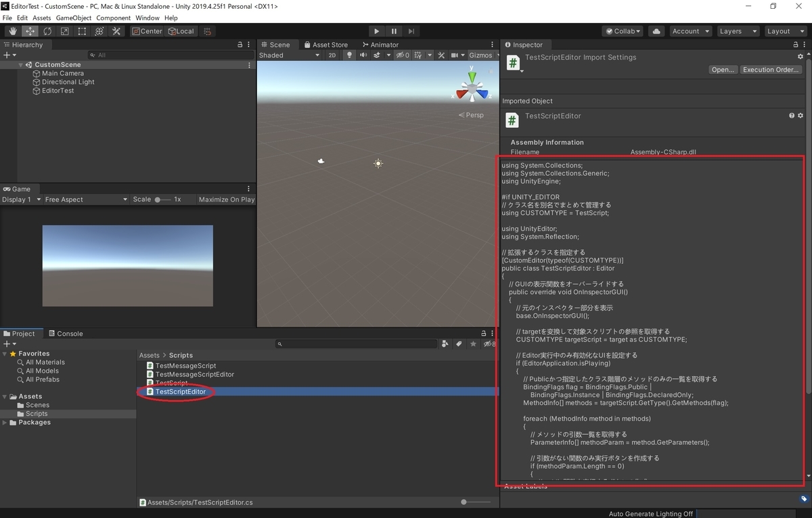The image size is (812, 518).
Task: Open Inspector settings gear icon
Action: (800, 57)
